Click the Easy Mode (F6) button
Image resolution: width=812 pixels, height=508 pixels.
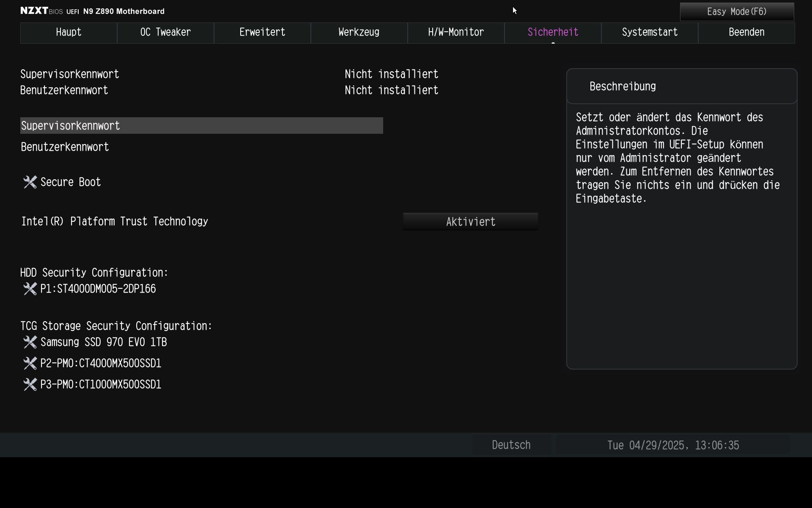737,12
